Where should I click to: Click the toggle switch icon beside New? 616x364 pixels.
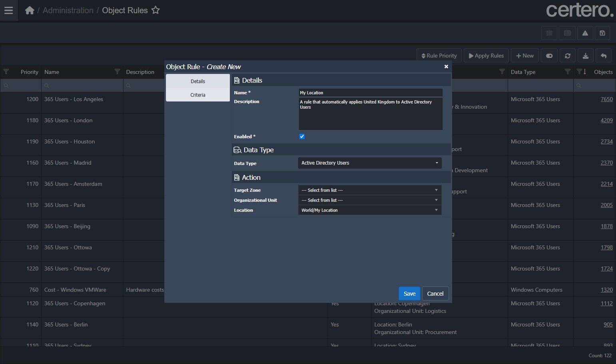point(549,56)
